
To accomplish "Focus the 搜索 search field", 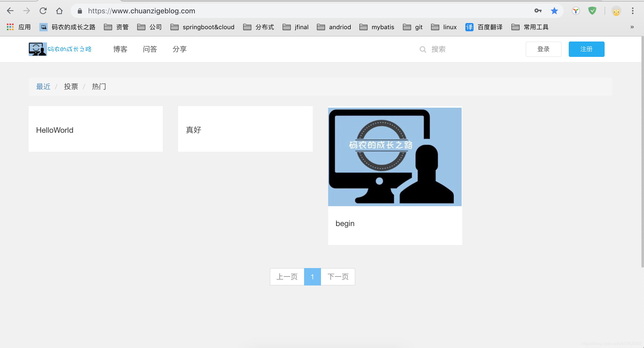I will (x=468, y=49).
